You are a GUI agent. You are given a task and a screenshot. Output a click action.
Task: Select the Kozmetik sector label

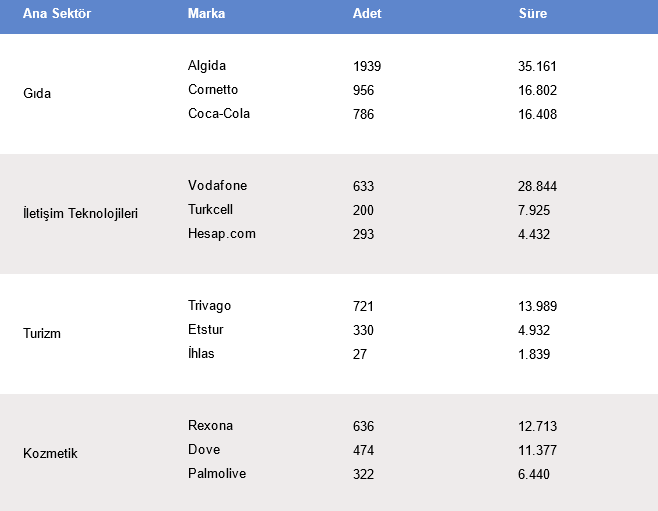pos(50,454)
